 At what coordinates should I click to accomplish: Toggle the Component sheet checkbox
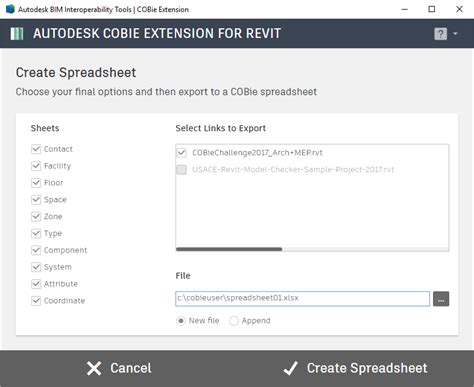(x=36, y=250)
